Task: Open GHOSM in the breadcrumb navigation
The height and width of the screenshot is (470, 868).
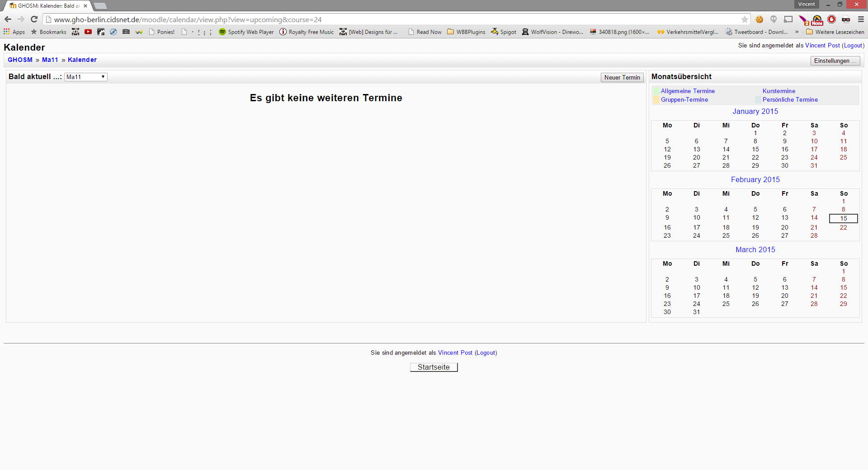Action: 20,60
